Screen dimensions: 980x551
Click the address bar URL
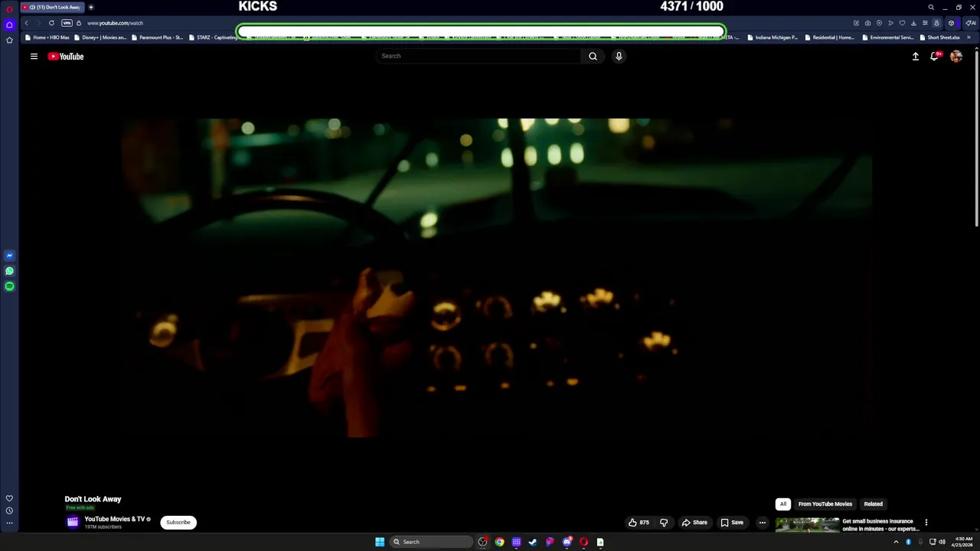click(x=115, y=23)
